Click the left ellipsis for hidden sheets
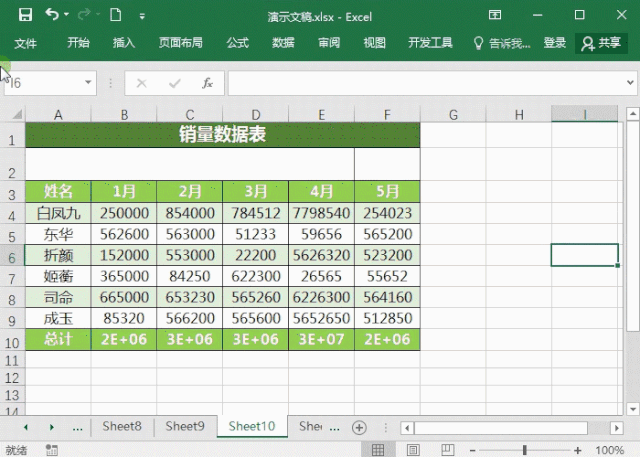Image resolution: width=640 pixels, height=457 pixels. coord(78,428)
